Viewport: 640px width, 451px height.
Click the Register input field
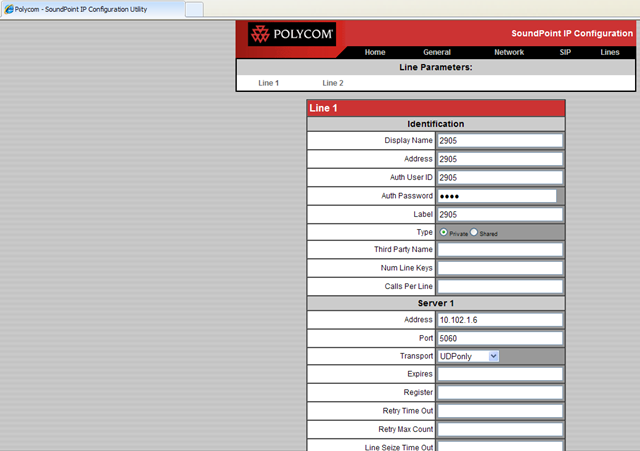pyautogui.click(x=500, y=392)
